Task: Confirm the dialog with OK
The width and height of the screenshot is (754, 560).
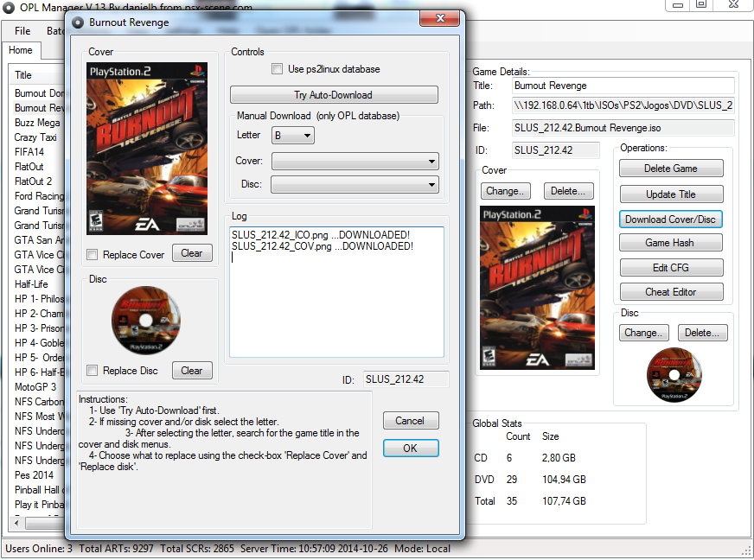Action: [411, 448]
